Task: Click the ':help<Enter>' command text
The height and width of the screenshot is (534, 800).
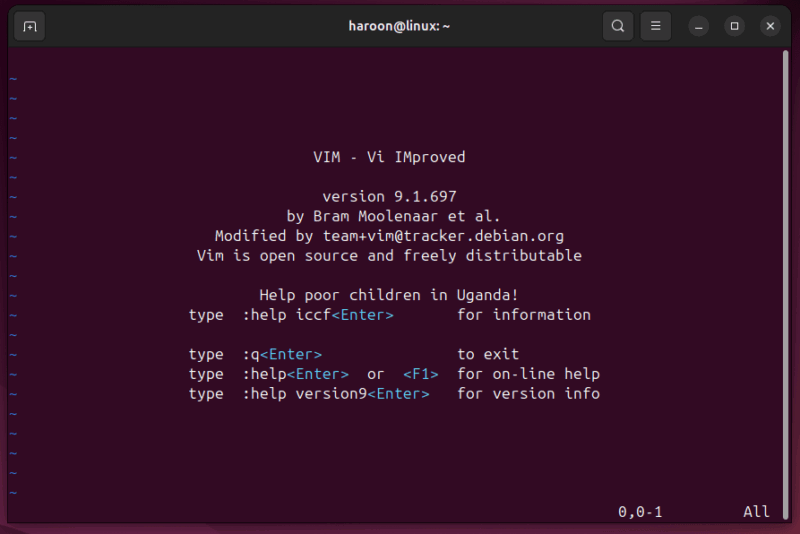Action: click(x=295, y=374)
